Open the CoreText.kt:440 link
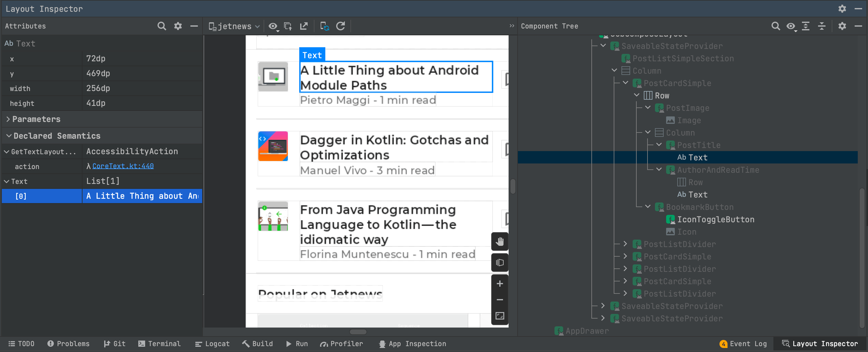 (123, 166)
